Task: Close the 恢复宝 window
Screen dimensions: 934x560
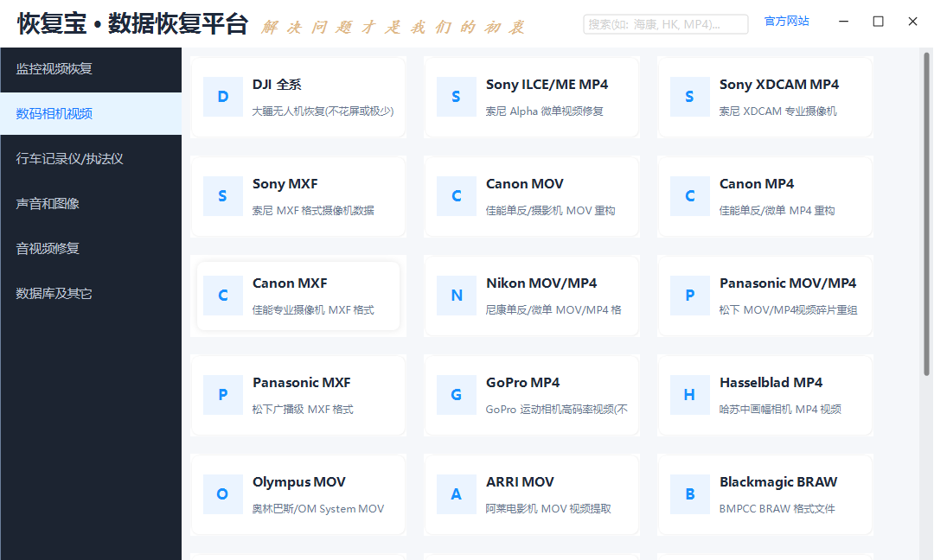Action: 912,22
